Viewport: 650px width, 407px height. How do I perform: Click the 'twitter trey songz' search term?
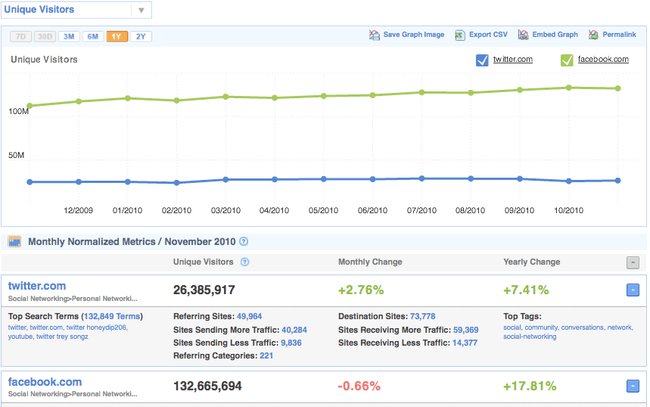click(x=62, y=337)
